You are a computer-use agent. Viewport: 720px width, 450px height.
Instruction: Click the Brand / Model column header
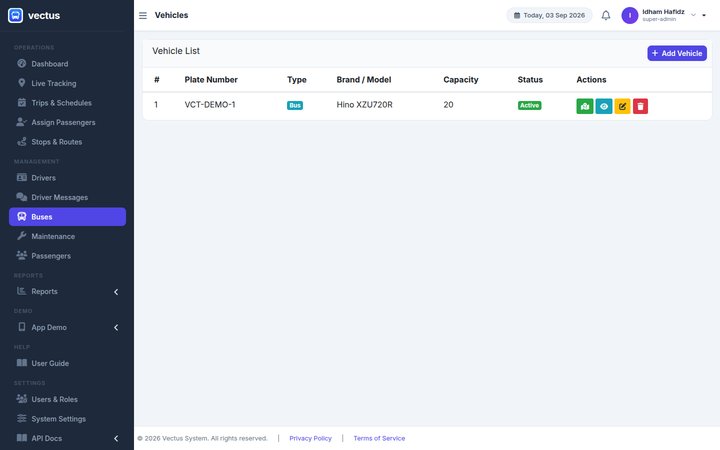pyautogui.click(x=364, y=79)
